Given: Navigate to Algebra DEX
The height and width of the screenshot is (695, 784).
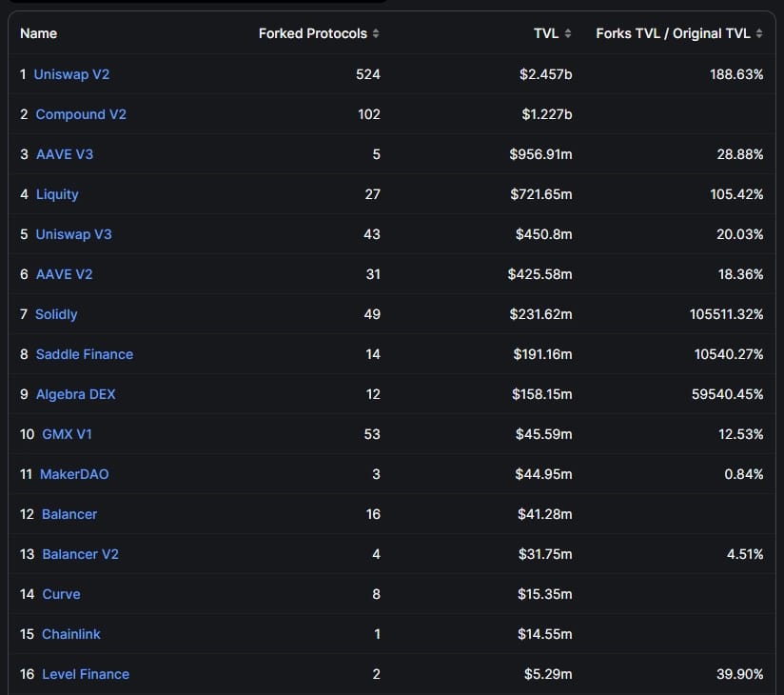Looking at the screenshot, I should [75, 394].
